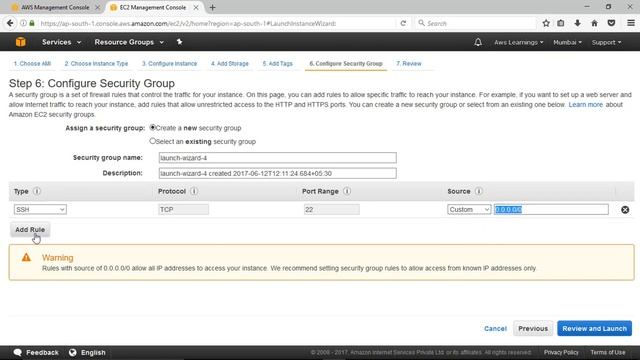Screen dimensions: 640x360
Task: Click Review and Launch button
Action: pos(594,328)
